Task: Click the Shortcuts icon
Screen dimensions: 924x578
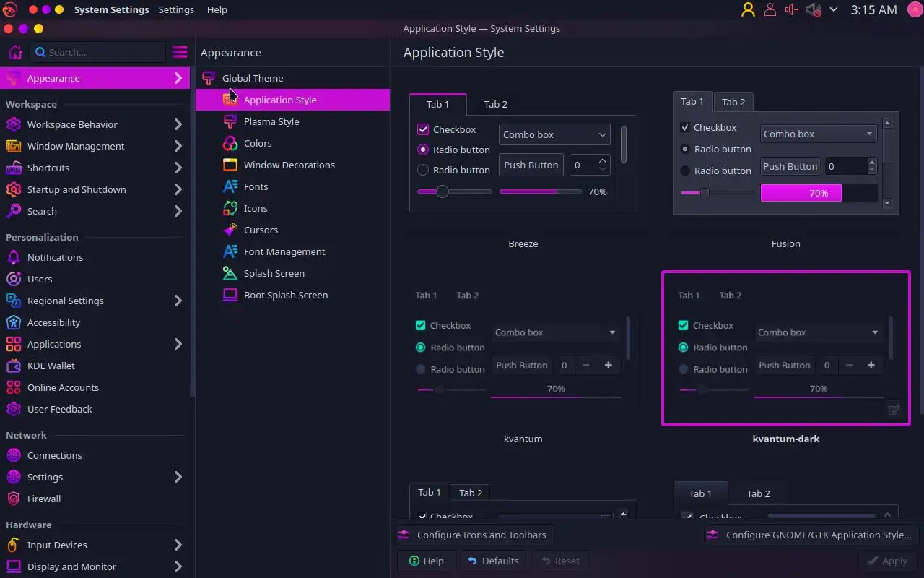Action: coord(14,168)
